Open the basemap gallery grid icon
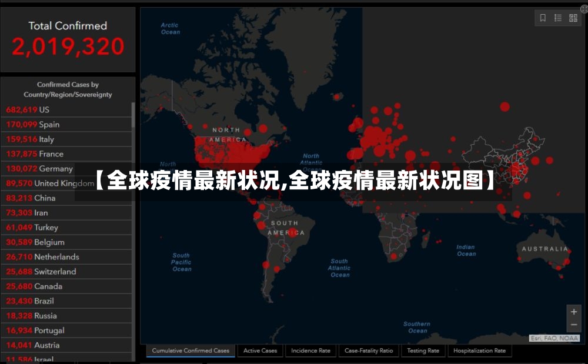588x364 pixels. [573, 18]
